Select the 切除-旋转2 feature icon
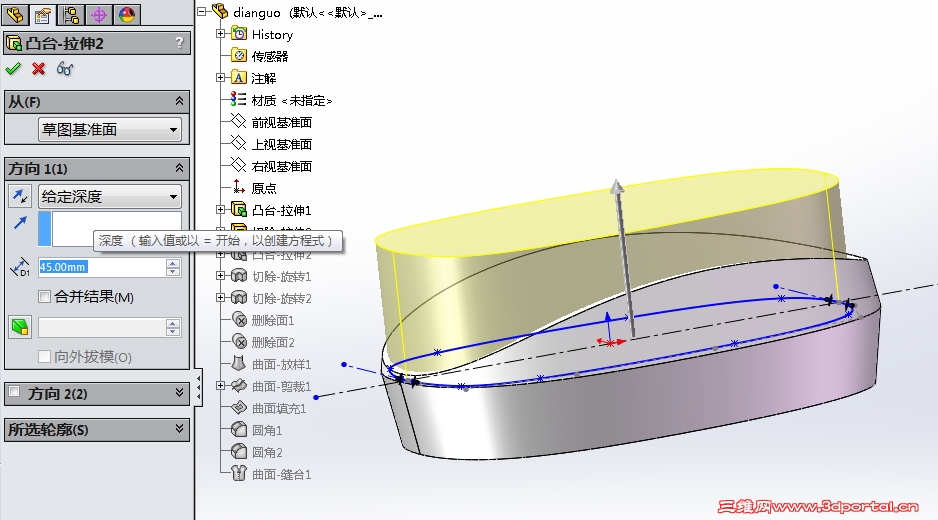This screenshot has height=520, width=938. [239, 298]
